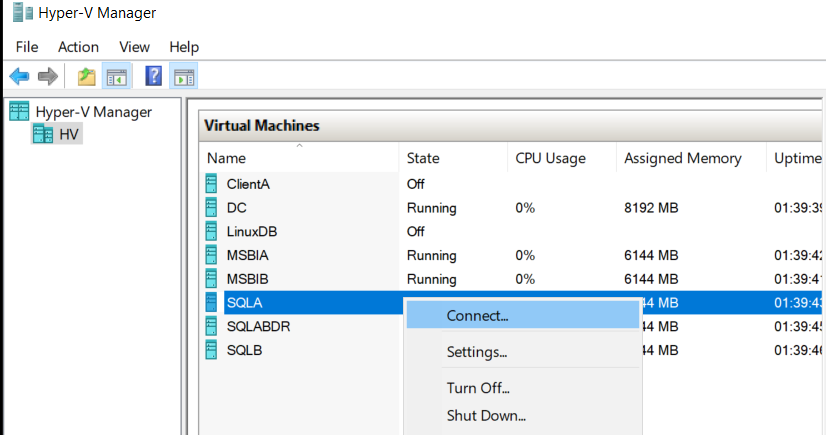The height and width of the screenshot is (435, 826).
Task: Click the uptime value of SQLB
Action: pyautogui.click(x=798, y=350)
